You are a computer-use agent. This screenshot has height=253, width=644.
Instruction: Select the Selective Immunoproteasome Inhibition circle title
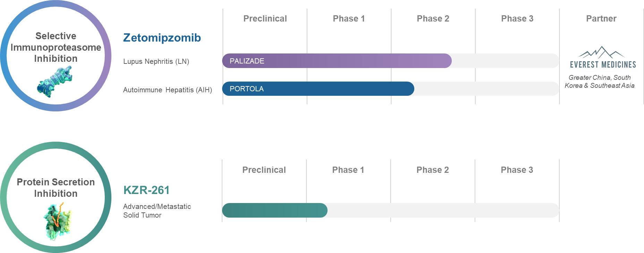pyautogui.click(x=56, y=47)
